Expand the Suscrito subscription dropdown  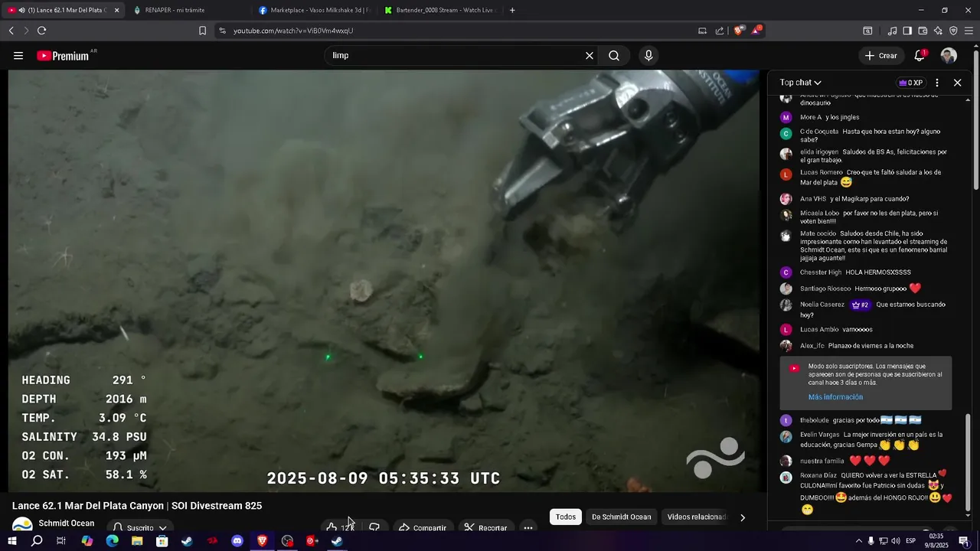[139, 527]
